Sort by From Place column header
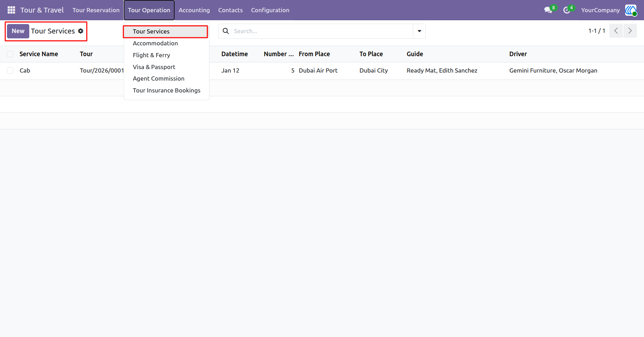The image size is (644, 337). click(x=314, y=54)
